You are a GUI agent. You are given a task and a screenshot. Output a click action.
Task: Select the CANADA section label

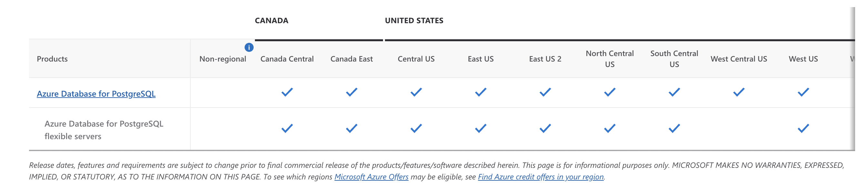point(271,21)
